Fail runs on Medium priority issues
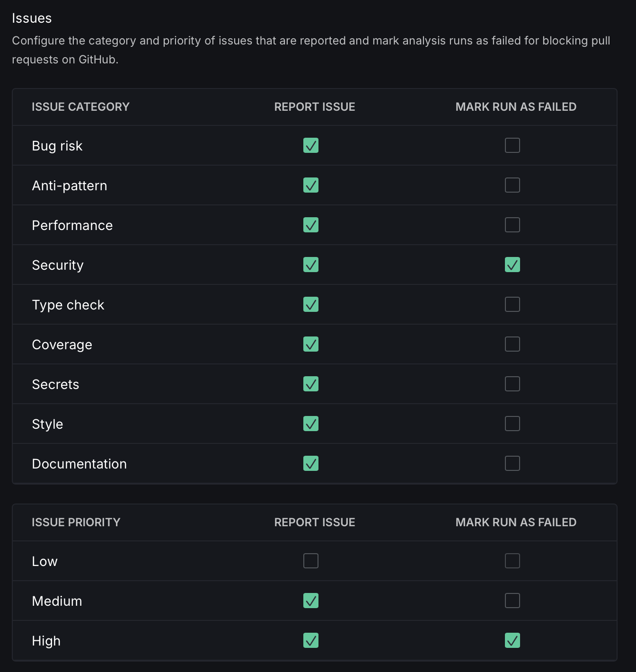 click(x=512, y=601)
